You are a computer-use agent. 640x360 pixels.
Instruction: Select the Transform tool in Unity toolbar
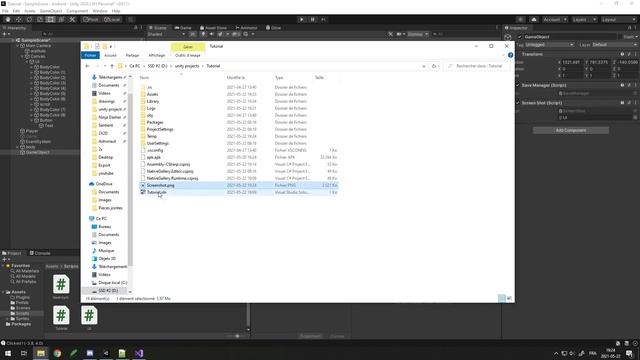tap(61, 19)
